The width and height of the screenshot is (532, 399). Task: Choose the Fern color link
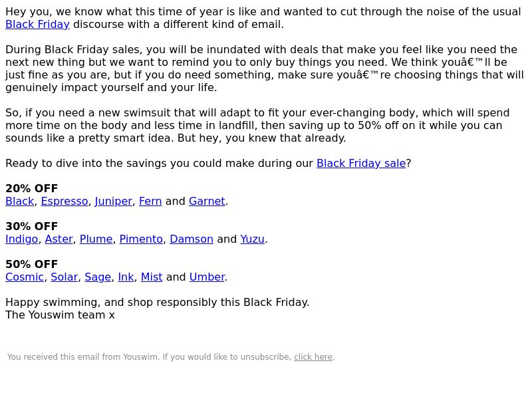click(x=150, y=201)
